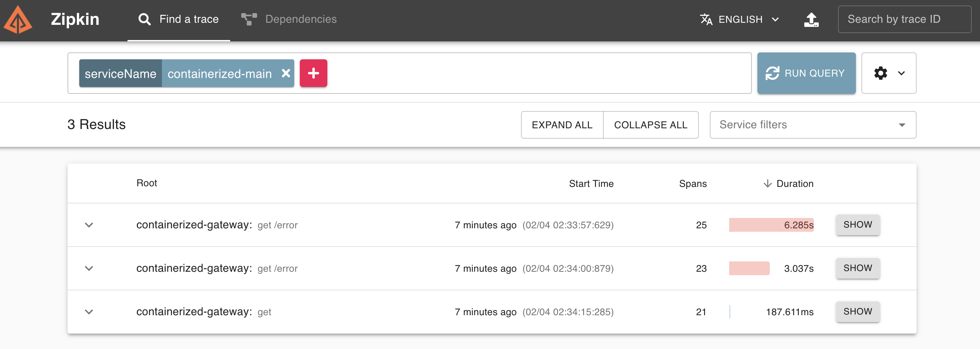Click the Root column header
Viewport: 980px width, 349px height.
tap(146, 183)
